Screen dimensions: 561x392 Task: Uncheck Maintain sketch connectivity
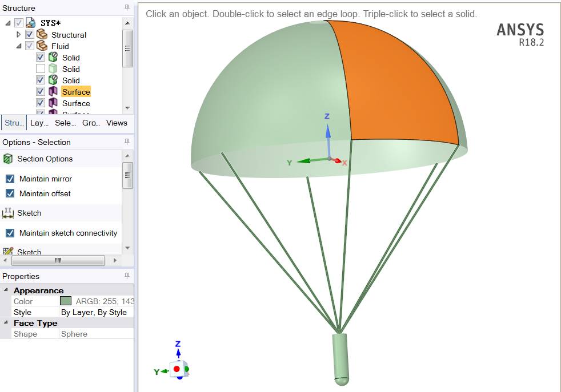click(10, 233)
